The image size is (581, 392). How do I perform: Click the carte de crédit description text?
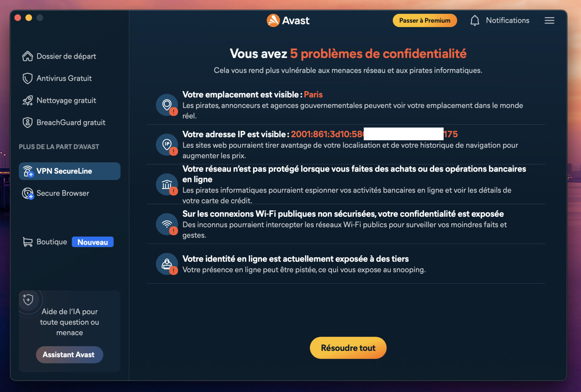click(x=347, y=195)
